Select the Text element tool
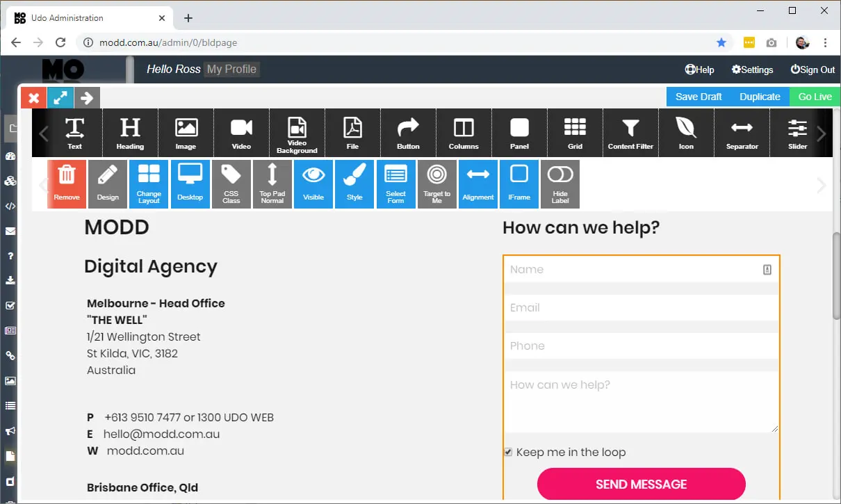 pyautogui.click(x=74, y=132)
